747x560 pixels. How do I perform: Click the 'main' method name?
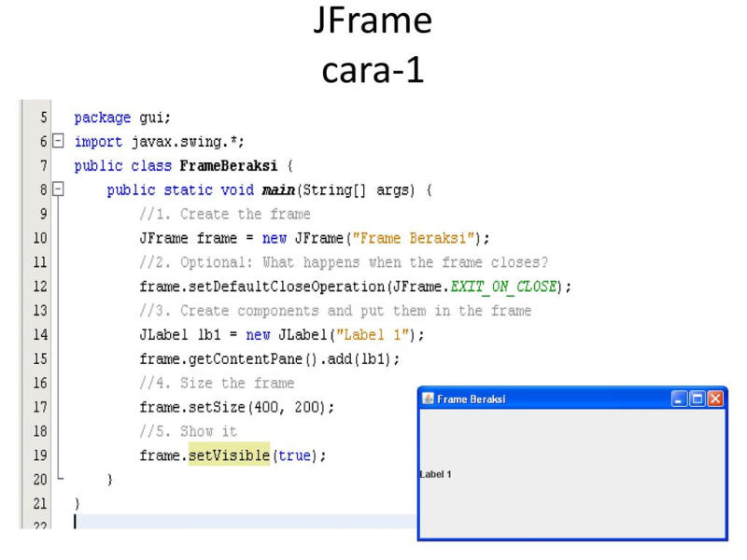pos(278,190)
